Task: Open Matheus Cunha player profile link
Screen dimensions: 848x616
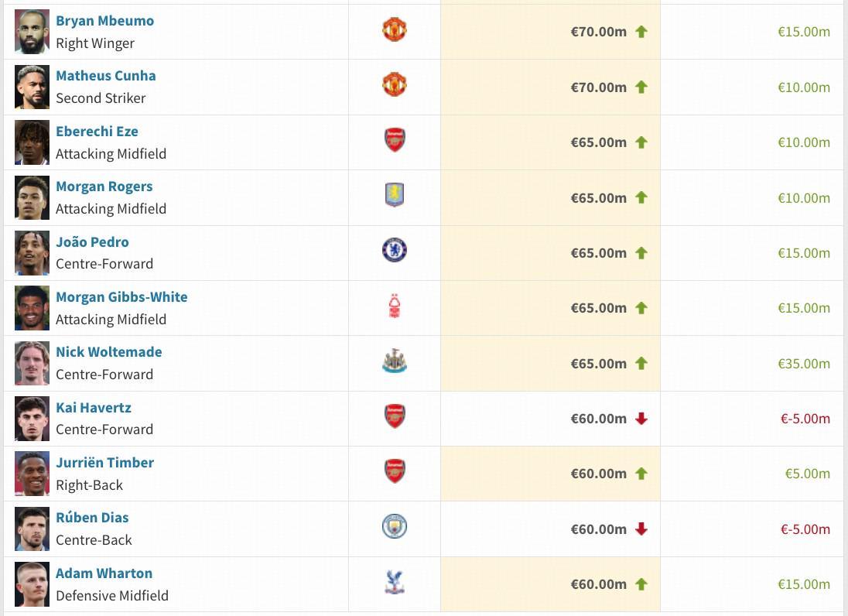Action: 105,76
